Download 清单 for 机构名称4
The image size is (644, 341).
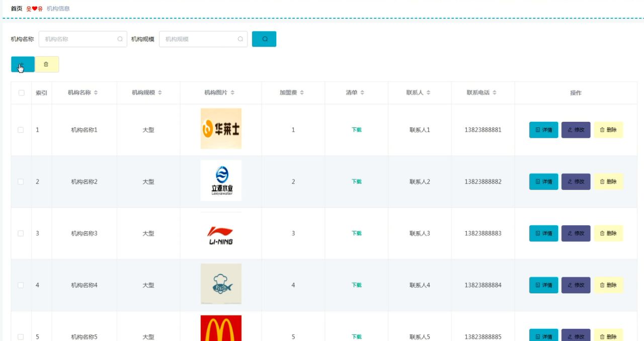click(x=357, y=285)
